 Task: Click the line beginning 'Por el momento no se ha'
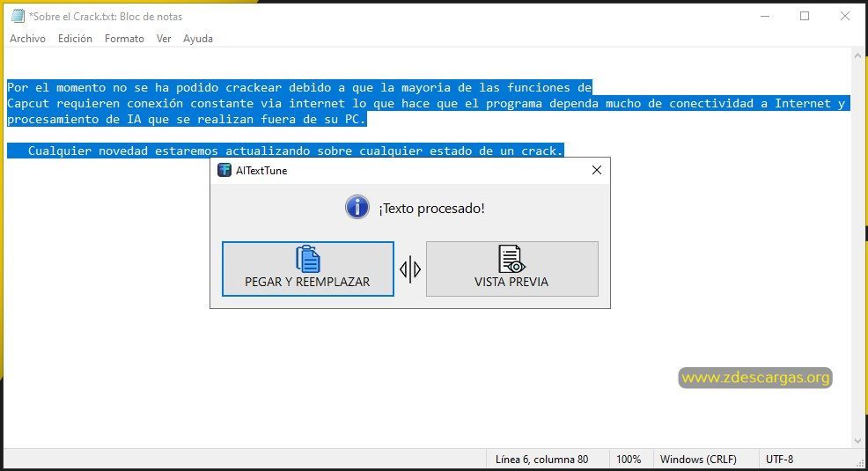(299, 87)
